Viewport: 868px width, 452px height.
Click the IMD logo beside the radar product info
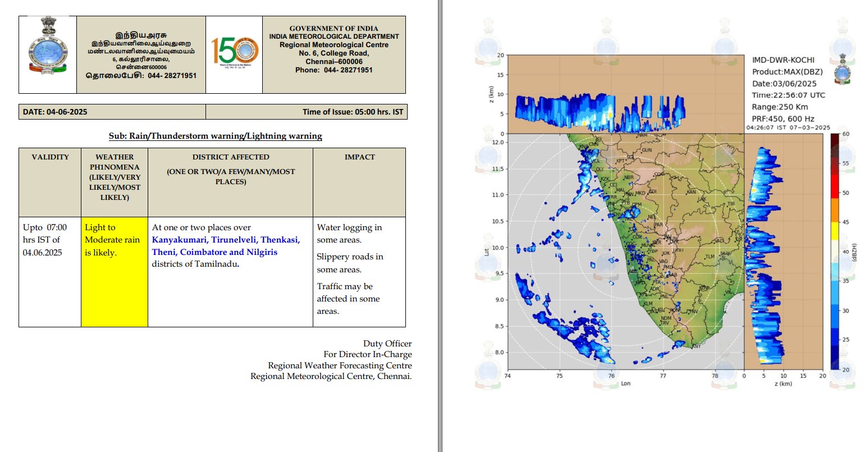842,71
